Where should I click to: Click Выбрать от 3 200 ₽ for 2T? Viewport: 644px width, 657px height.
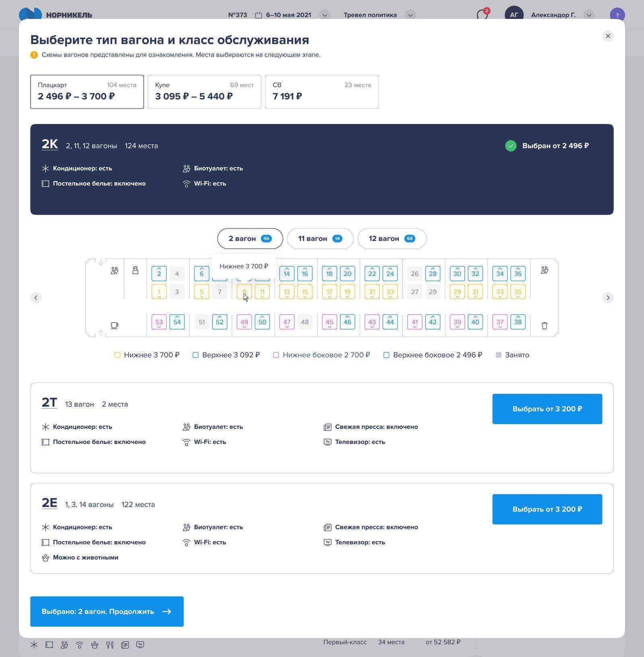[x=547, y=409]
